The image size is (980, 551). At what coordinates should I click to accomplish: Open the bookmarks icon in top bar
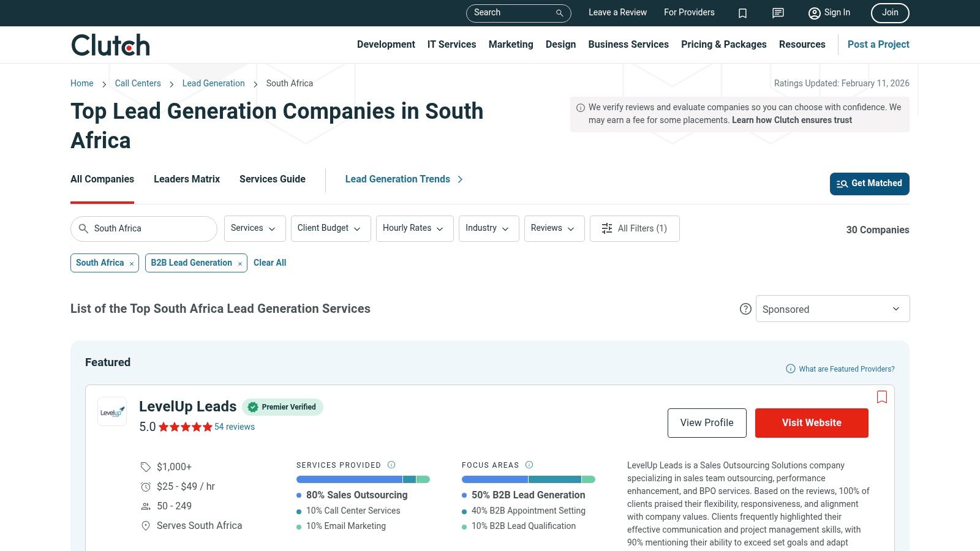click(742, 13)
